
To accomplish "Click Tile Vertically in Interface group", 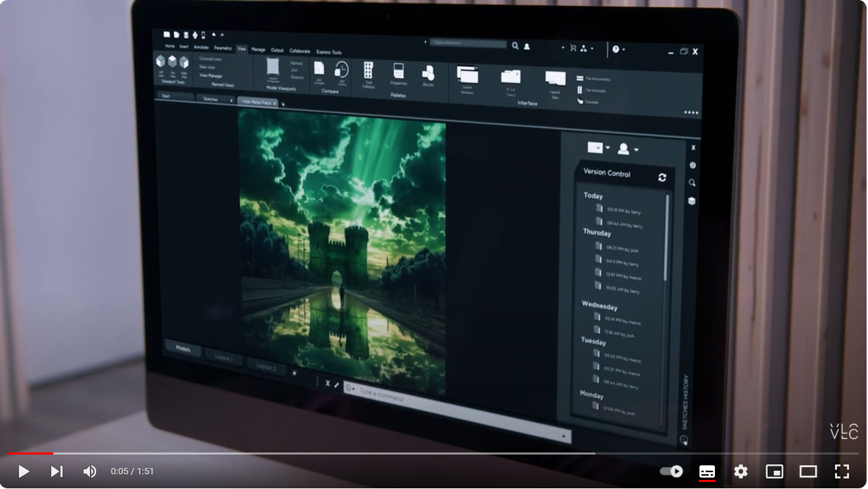I will 591,90.
